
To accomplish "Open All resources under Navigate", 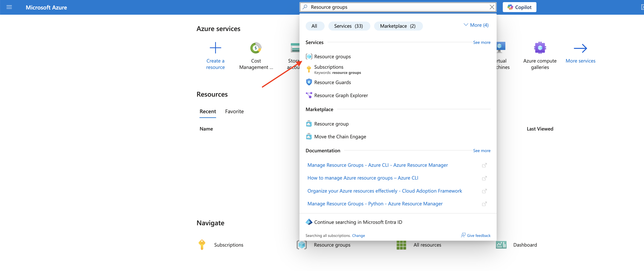I will coord(419,245).
